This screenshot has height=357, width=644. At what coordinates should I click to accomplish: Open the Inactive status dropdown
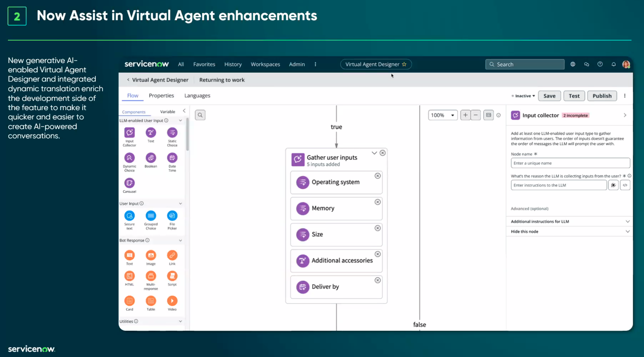(x=523, y=96)
